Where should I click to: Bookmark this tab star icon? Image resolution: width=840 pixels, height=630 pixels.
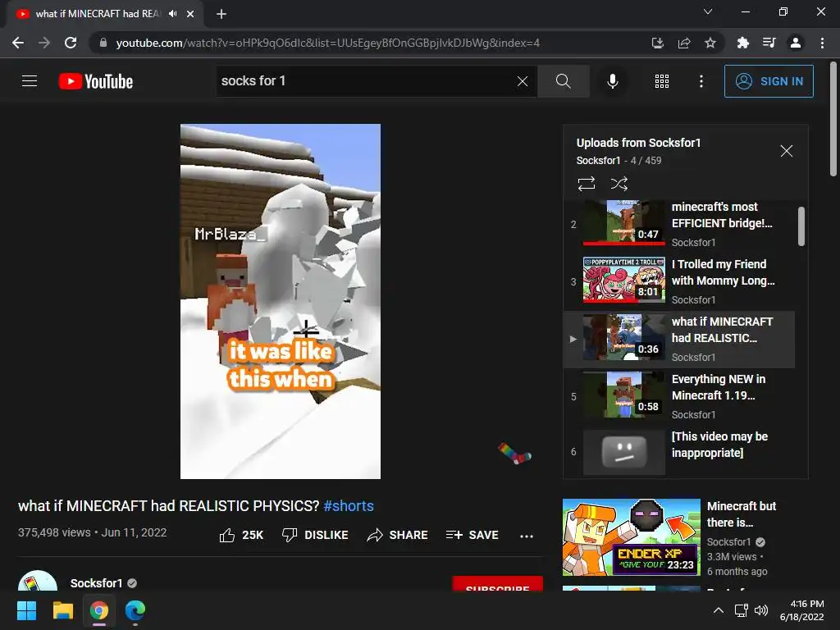tap(710, 43)
